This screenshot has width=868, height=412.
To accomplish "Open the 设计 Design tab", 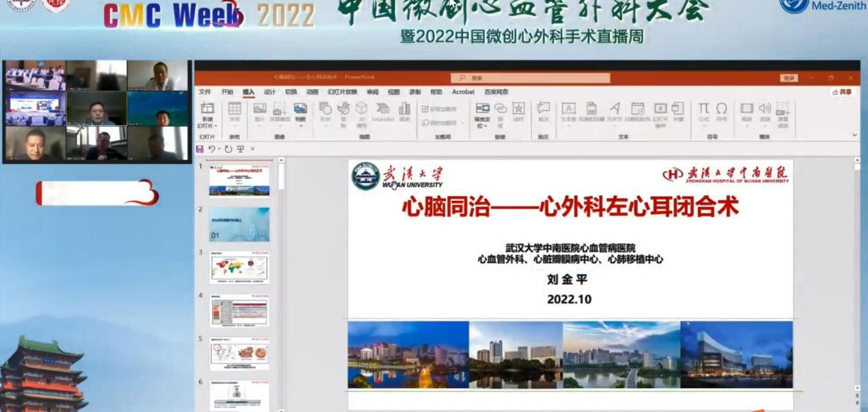I will pos(270,92).
